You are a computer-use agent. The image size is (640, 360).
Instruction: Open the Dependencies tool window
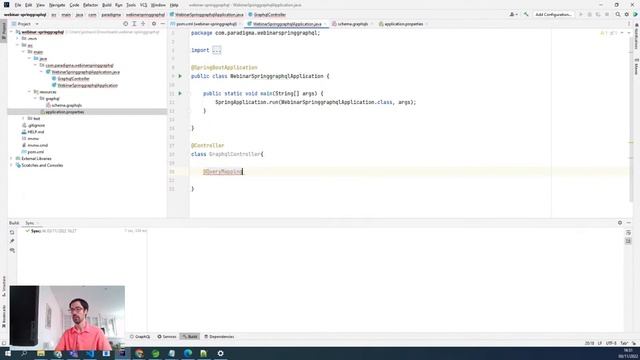point(219,337)
